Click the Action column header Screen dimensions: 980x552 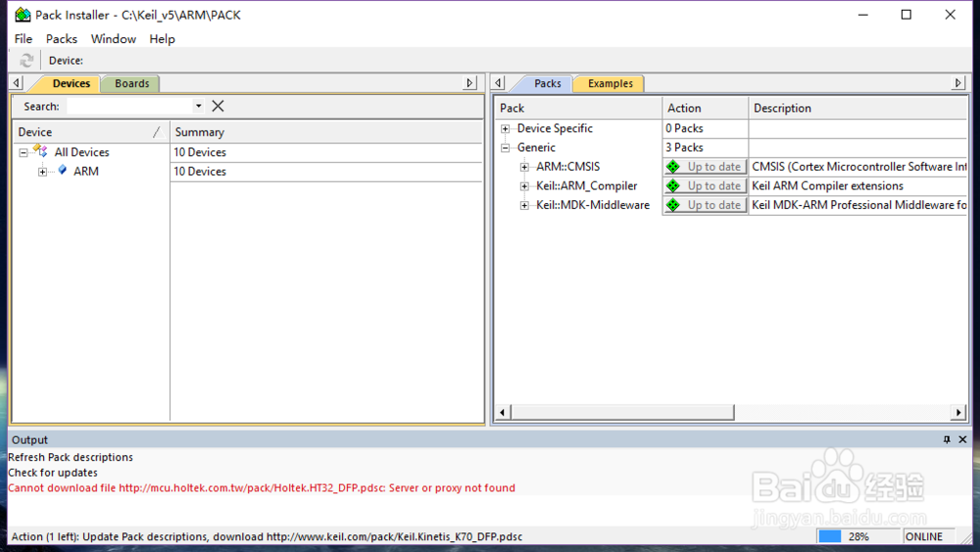[706, 108]
